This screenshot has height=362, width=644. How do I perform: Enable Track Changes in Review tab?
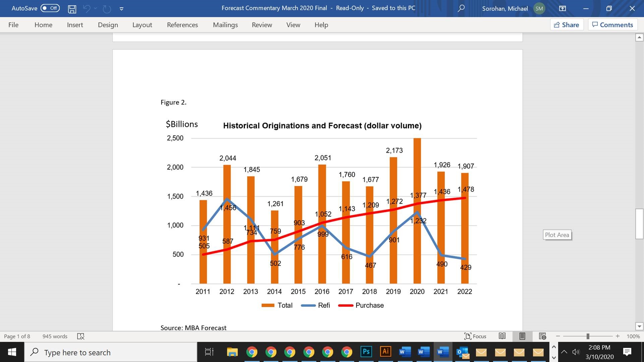(x=262, y=25)
